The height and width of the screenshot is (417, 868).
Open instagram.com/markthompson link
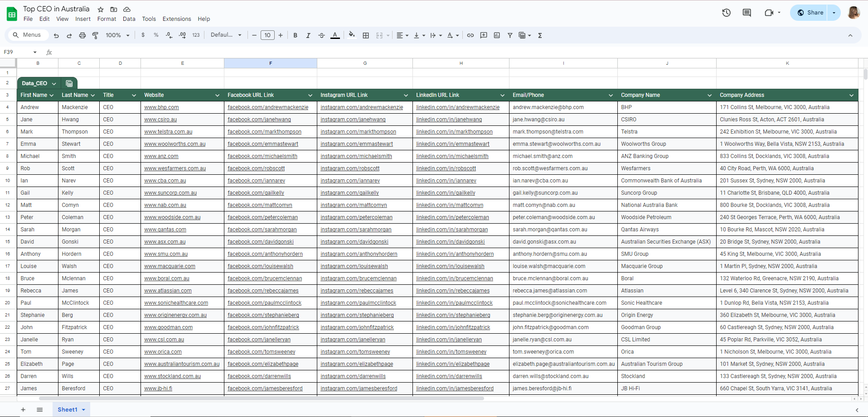[358, 132]
